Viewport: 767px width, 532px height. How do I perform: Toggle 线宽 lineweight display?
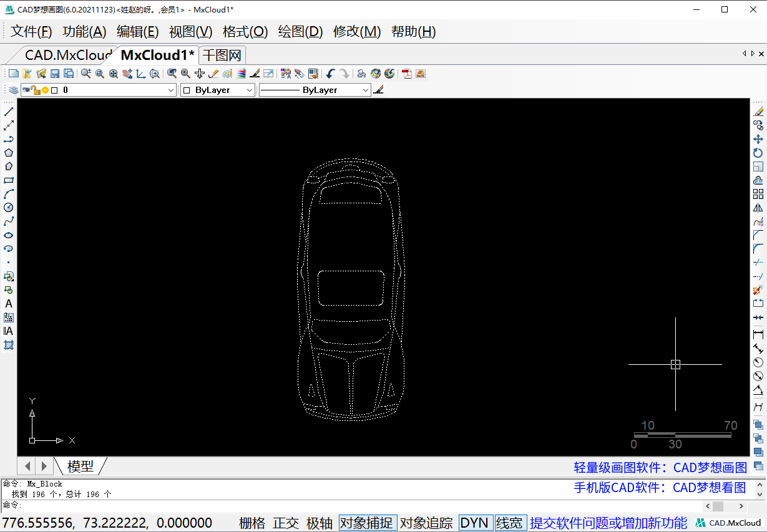click(511, 523)
